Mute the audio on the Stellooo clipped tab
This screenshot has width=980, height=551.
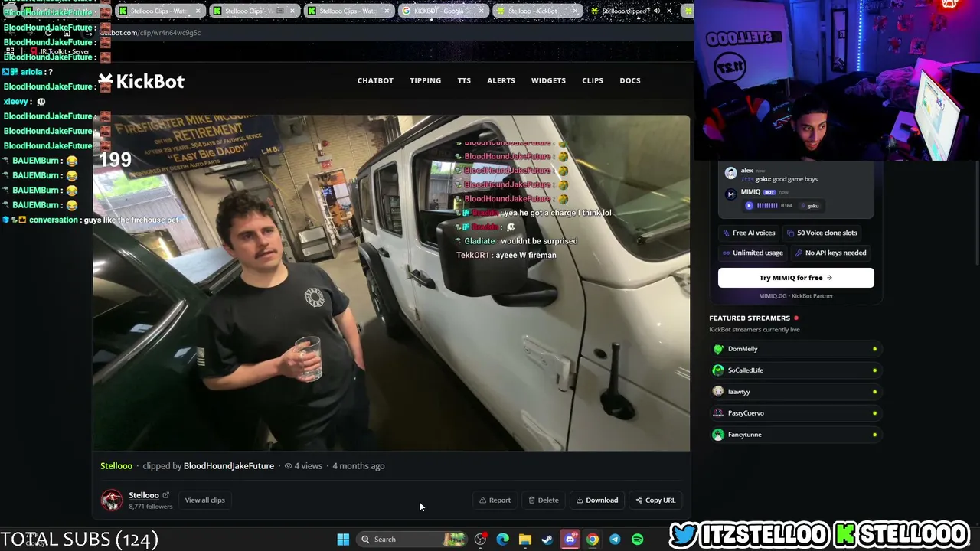[x=656, y=11]
